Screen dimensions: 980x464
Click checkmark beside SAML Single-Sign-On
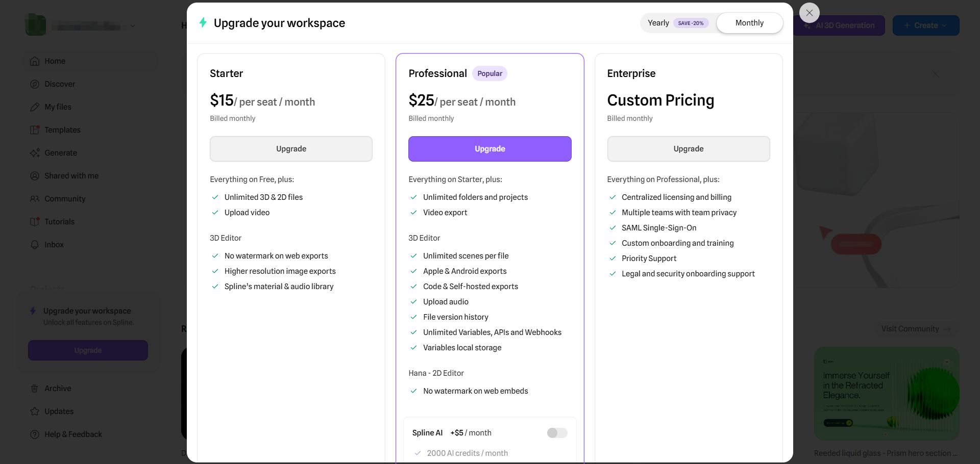(x=612, y=228)
